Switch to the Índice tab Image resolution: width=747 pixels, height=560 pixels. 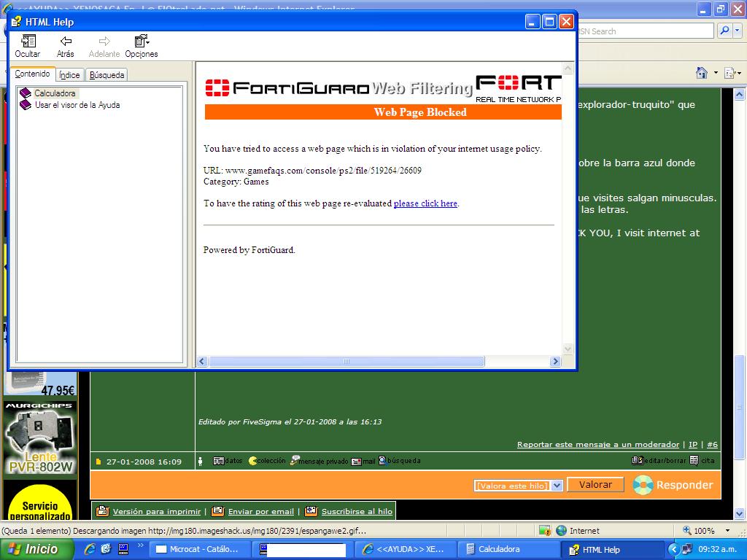coord(69,75)
